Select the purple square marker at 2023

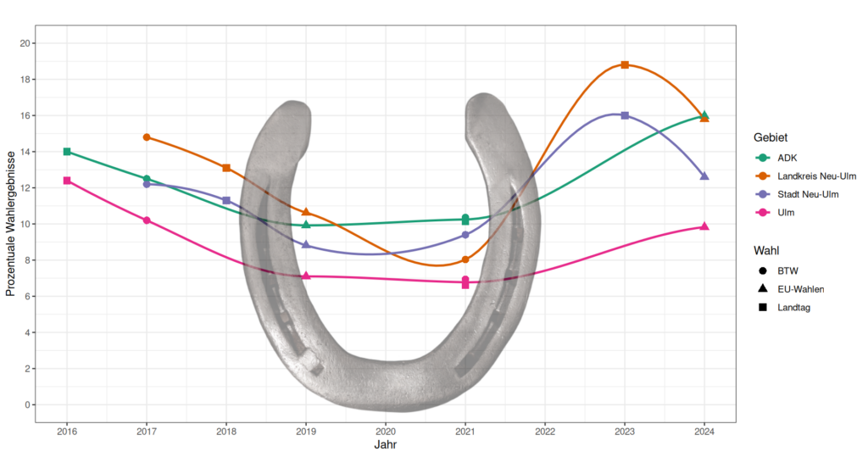[625, 115]
